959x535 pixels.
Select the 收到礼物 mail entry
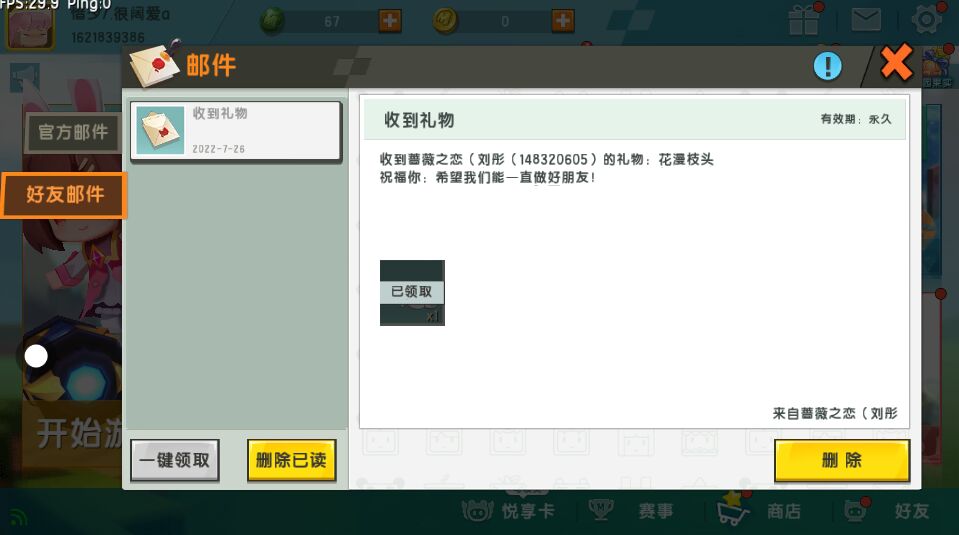click(236, 130)
